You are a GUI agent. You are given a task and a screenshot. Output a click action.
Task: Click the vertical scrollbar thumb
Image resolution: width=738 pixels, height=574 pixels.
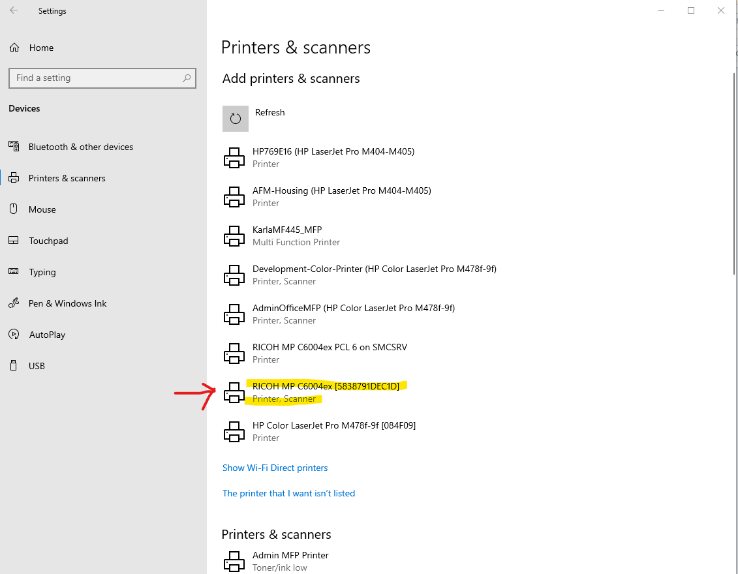[x=735, y=173]
